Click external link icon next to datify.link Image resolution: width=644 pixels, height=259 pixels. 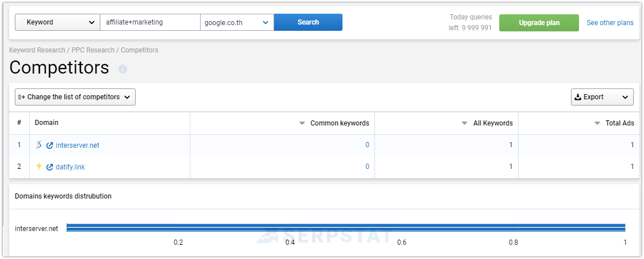(50, 167)
